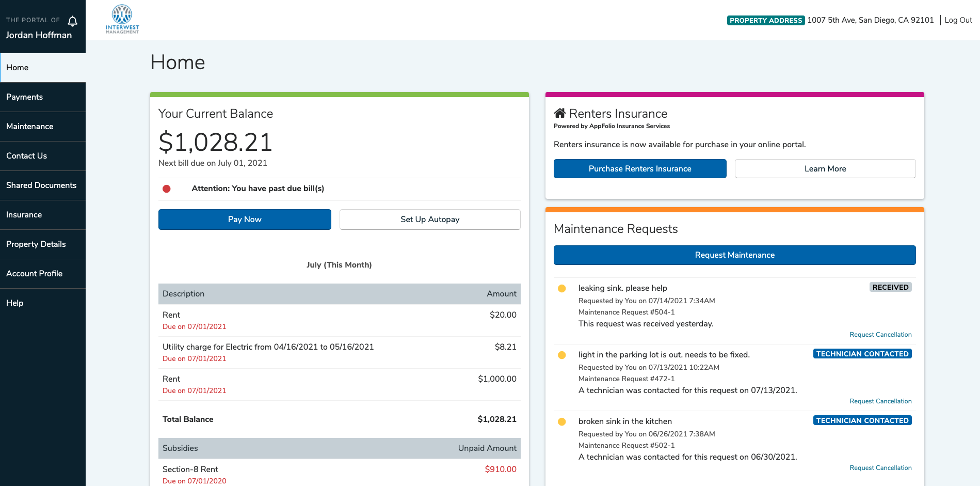This screenshot has width=980, height=486.
Task: Click the RECEIVED status badge
Action: click(890, 287)
